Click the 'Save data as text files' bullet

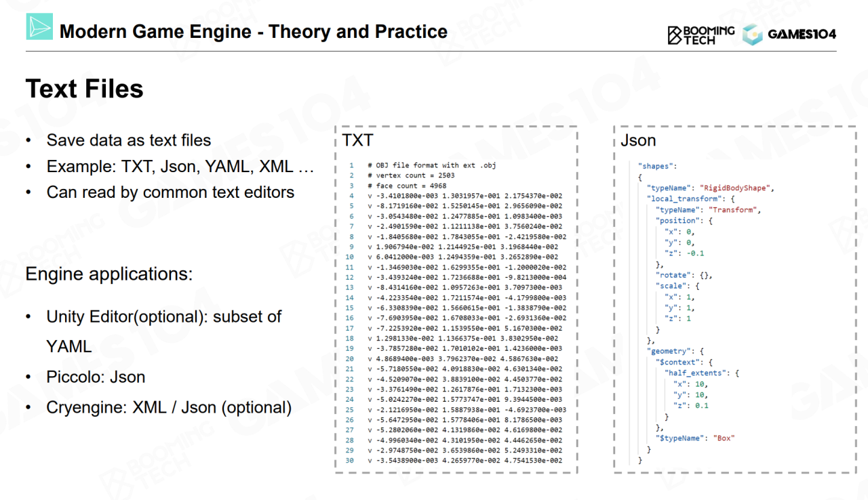[128, 140]
